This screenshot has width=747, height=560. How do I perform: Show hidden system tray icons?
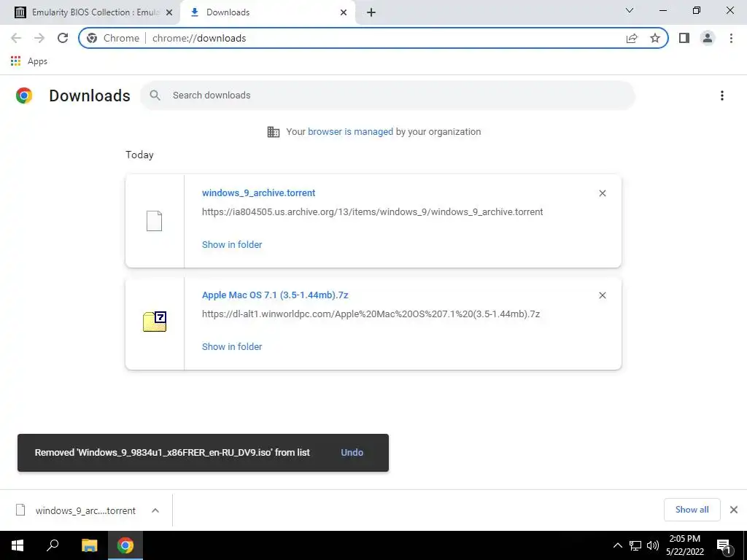click(617, 545)
